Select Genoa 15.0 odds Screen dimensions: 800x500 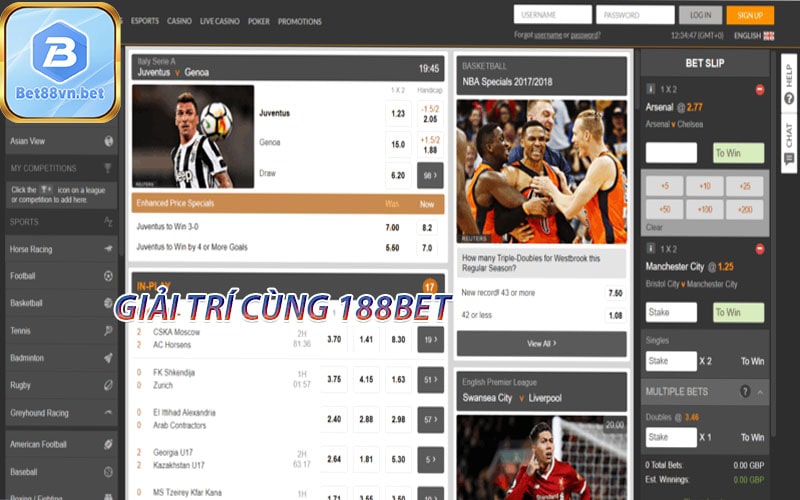[398, 144]
